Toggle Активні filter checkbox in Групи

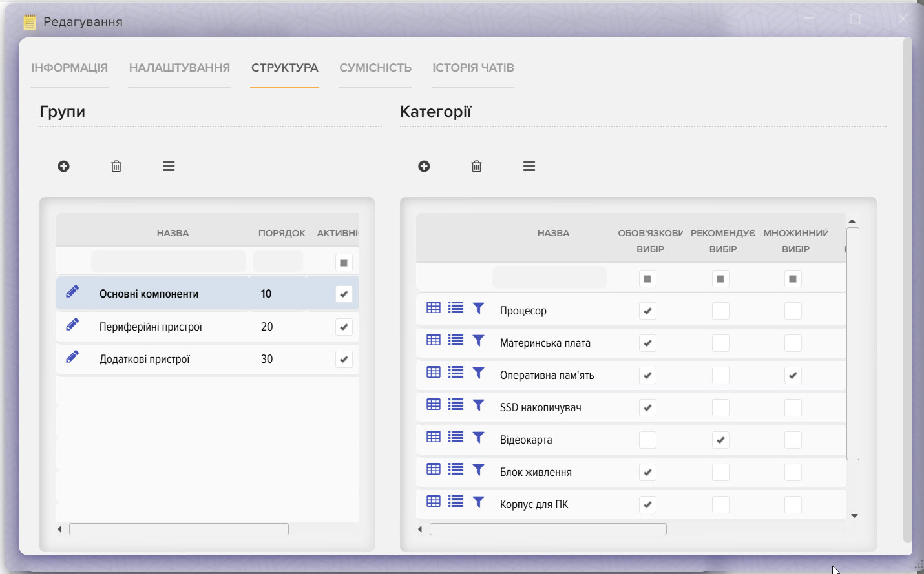click(x=344, y=263)
